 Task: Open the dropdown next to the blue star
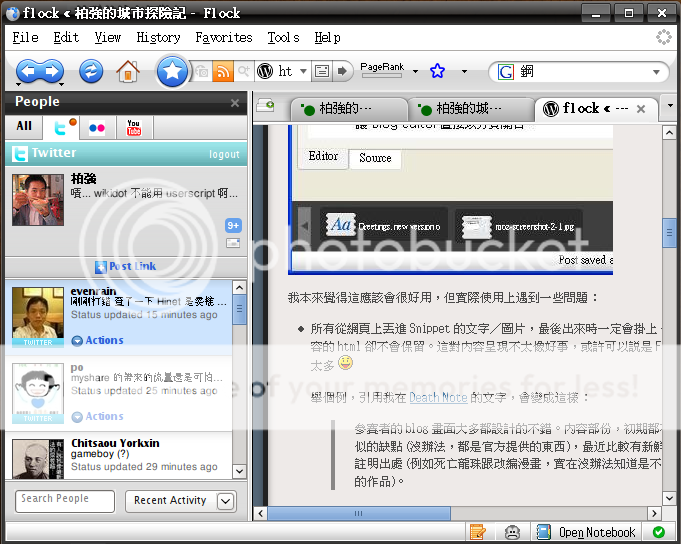tap(464, 71)
